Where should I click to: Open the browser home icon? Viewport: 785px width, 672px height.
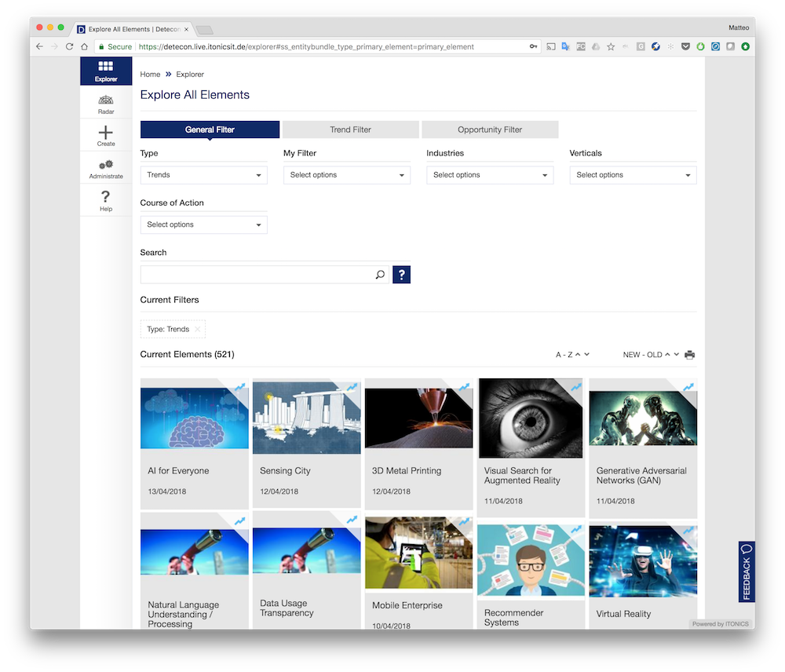coord(85,46)
